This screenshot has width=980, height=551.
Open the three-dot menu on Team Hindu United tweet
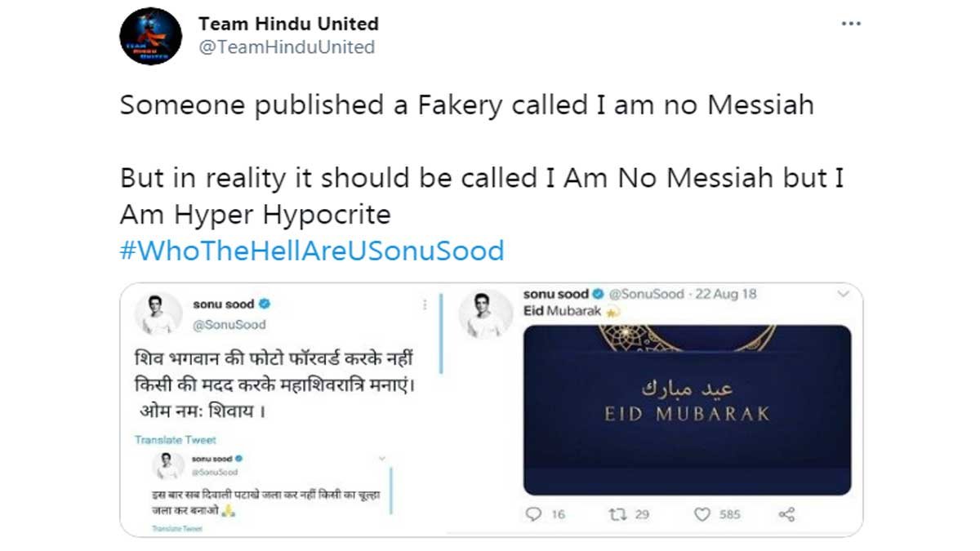coord(852,23)
